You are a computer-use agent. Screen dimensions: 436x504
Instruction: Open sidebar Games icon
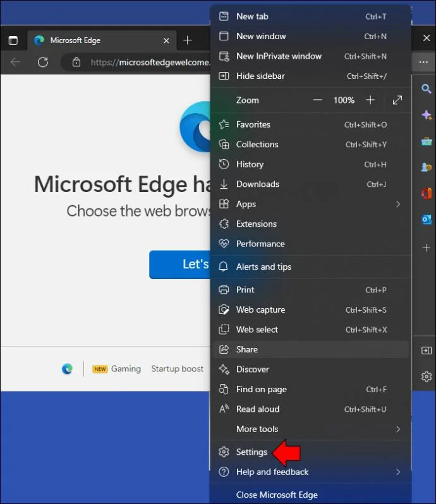coord(427,167)
